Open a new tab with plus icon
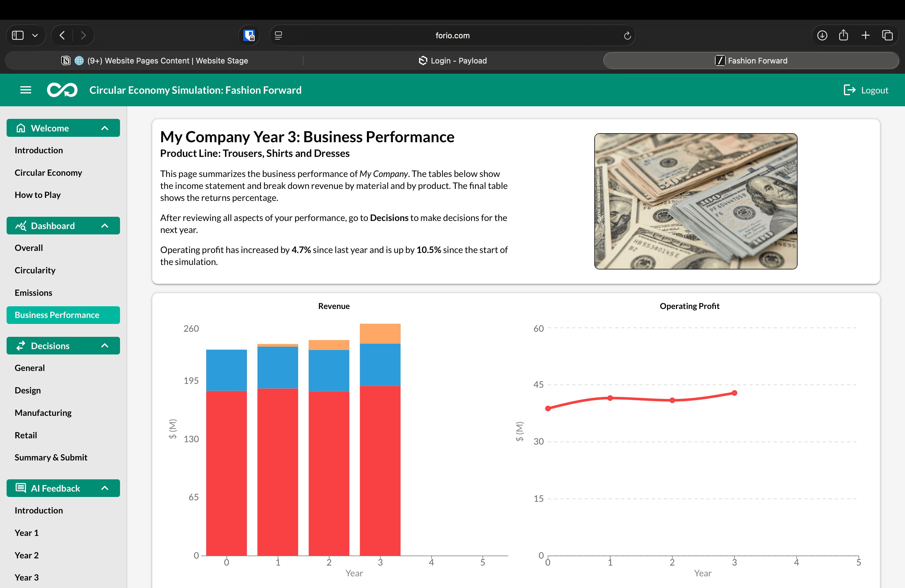905x588 pixels. [x=865, y=35]
